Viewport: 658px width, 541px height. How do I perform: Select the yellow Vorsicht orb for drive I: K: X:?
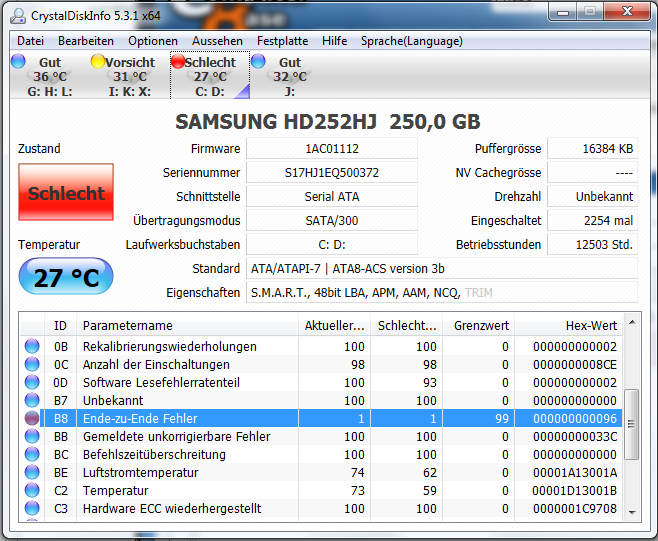97,61
